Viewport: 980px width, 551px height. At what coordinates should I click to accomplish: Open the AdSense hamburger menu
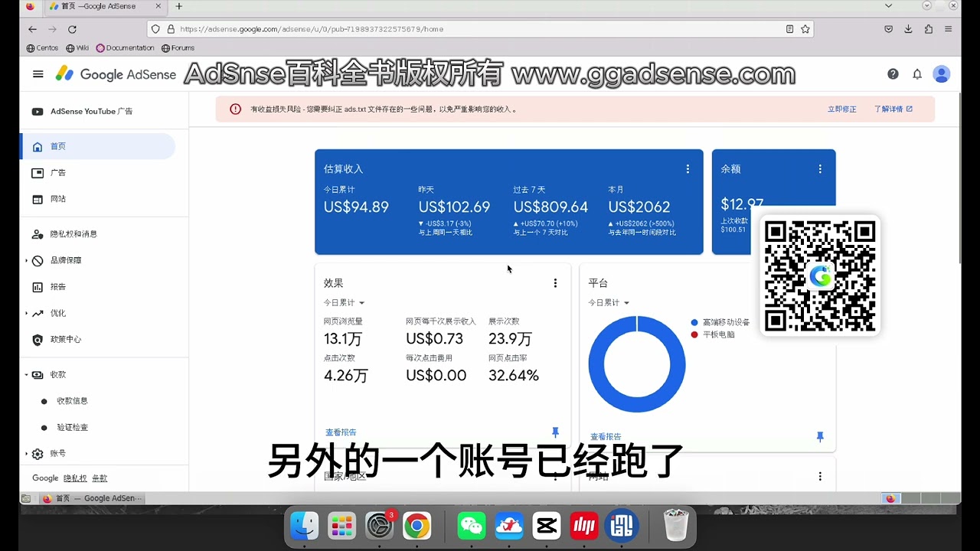click(38, 74)
